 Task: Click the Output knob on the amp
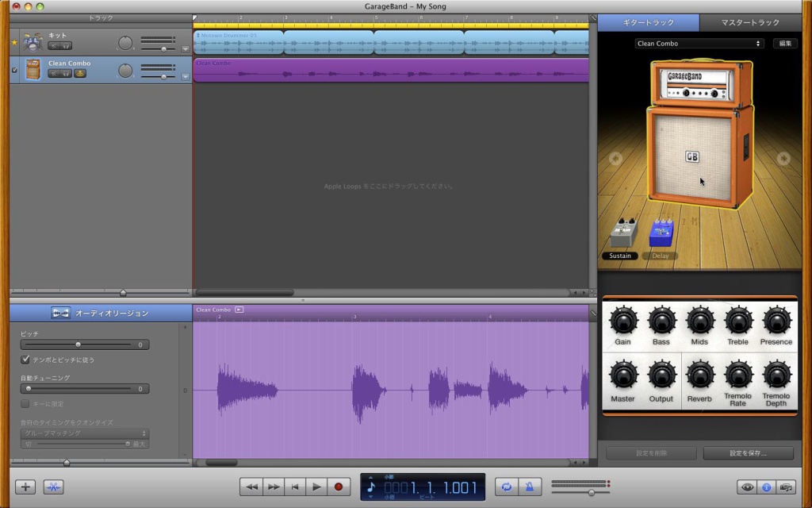[x=662, y=375]
